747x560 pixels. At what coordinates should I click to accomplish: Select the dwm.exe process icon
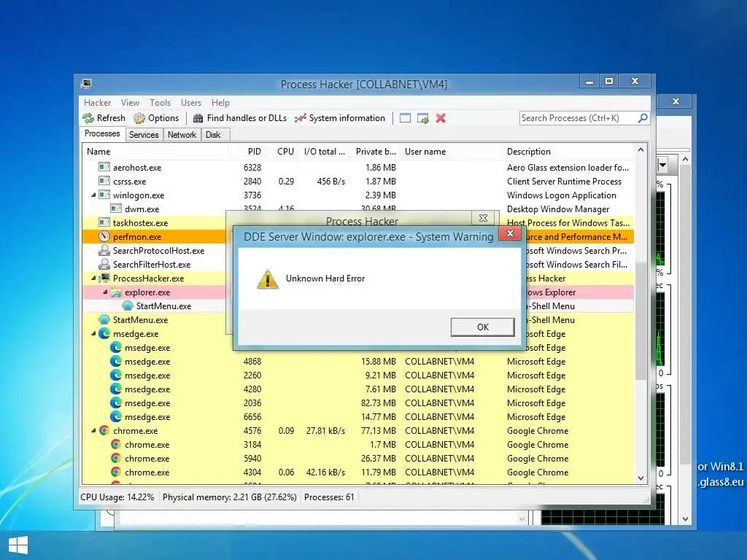116,209
